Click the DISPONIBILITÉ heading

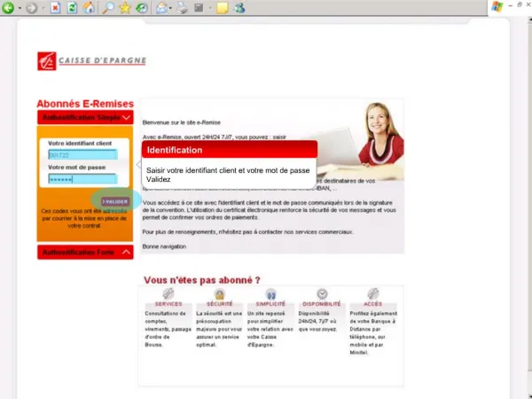[322, 304]
